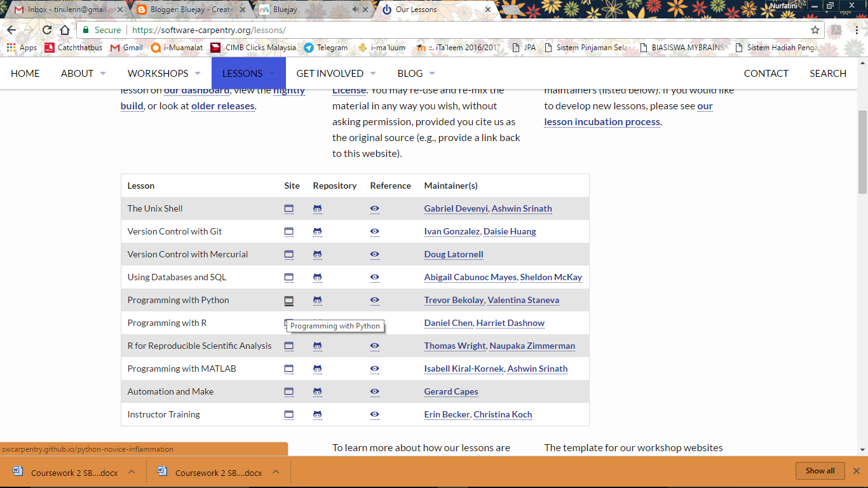Image resolution: width=868 pixels, height=488 pixels.
Task: Click the page vertical scrollbar
Action: [862, 151]
